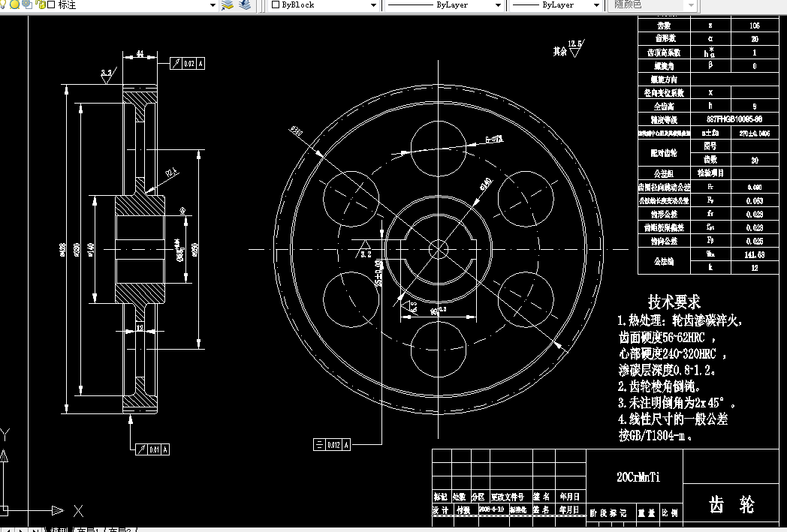Select the 20CrMnTi material text
Viewport: 787px width, 532px height.
[x=638, y=476]
